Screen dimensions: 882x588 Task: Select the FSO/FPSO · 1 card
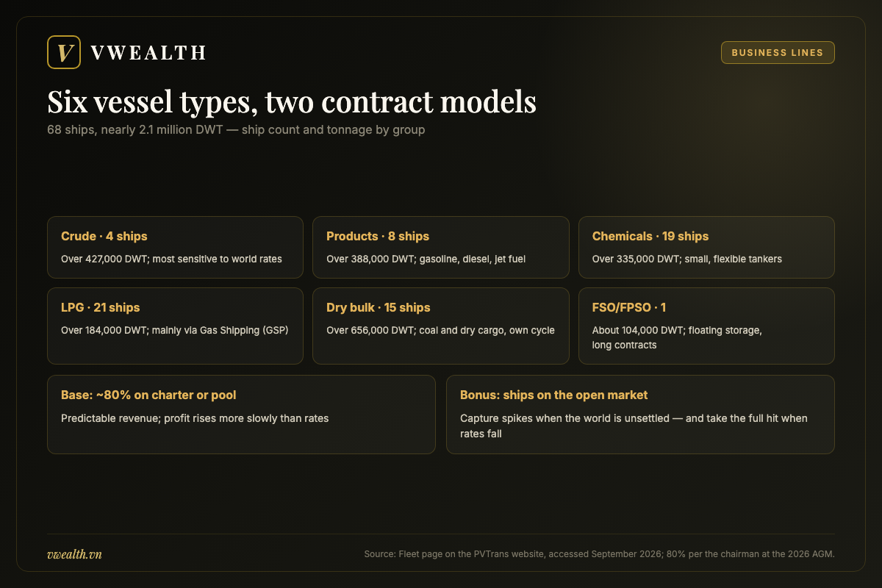click(706, 326)
